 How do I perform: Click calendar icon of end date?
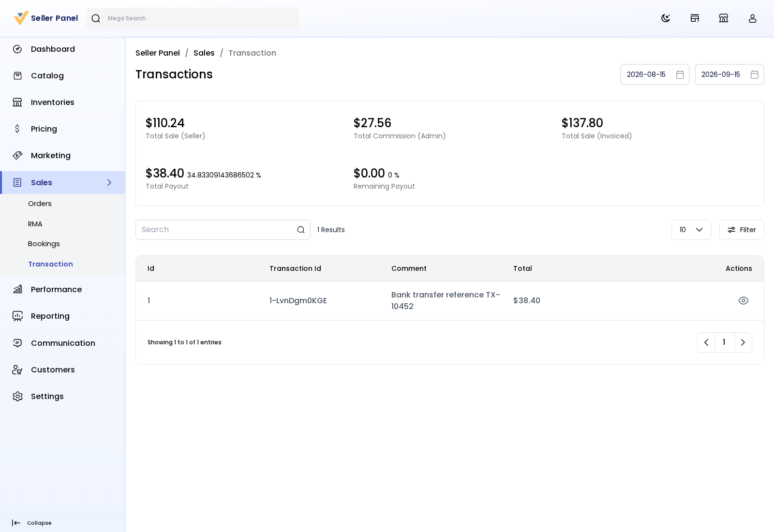pos(755,74)
